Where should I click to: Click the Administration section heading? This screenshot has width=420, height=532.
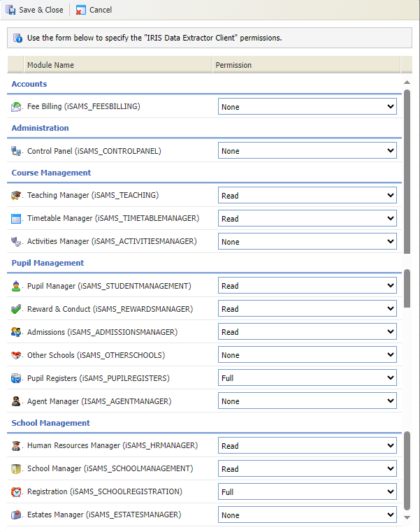(x=40, y=128)
